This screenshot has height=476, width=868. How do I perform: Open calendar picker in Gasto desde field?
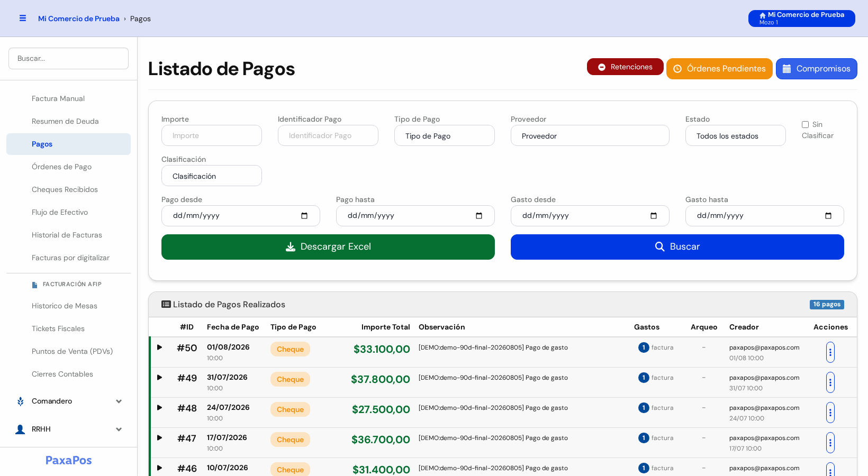pyautogui.click(x=654, y=216)
